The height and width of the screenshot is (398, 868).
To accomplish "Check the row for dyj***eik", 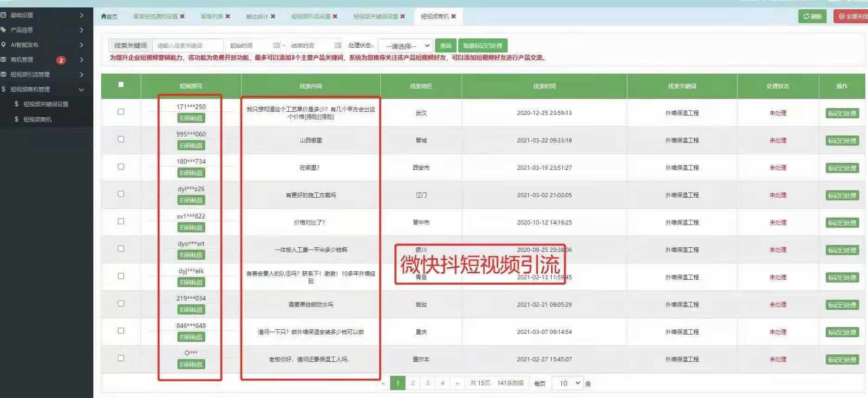I will [121, 276].
